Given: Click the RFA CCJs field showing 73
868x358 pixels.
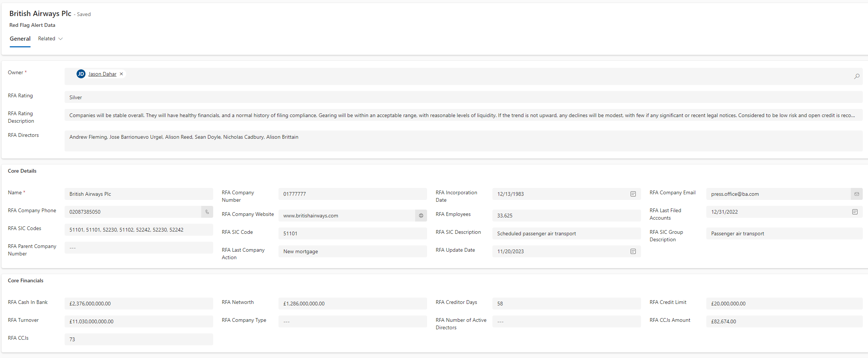Looking at the screenshot, I should (139, 339).
